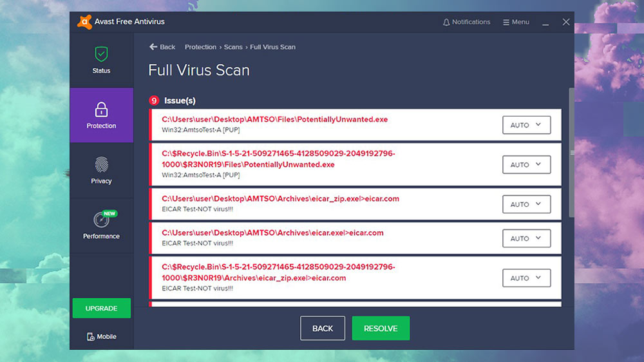Click the Issue(s) label
This screenshot has width=644, height=362.
point(180,100)
